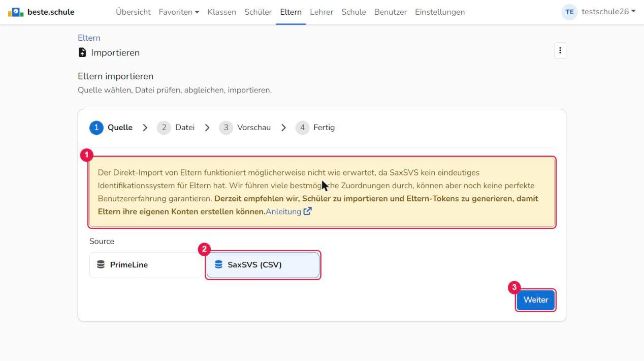Open the Lehrer section
Screen dimensions: 644x361
(x=321, y=12)
